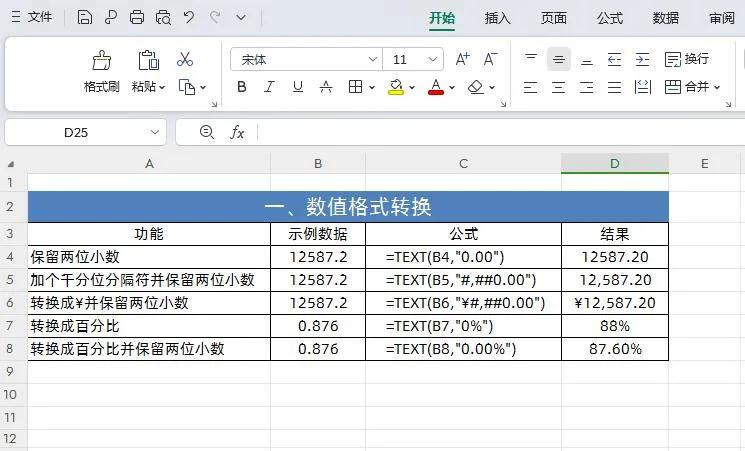Click the Format Painter (格式刷) icon
The height and width of the screenshot is (451, 745).
[x=101, y=61]
